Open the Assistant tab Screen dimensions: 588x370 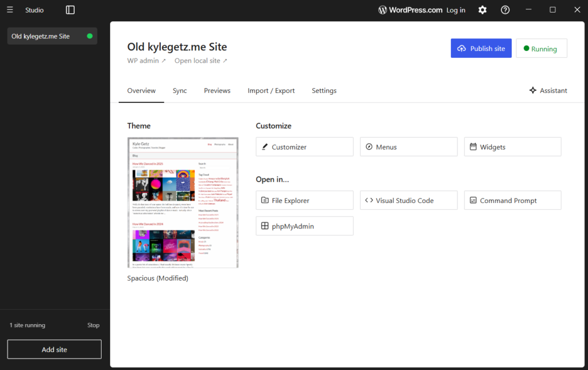548,90
